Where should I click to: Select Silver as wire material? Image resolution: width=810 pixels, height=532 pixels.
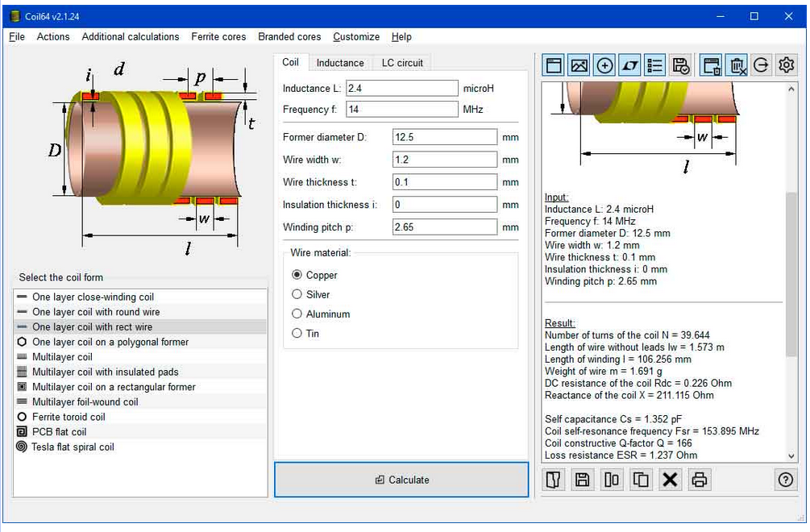[311, 294]
